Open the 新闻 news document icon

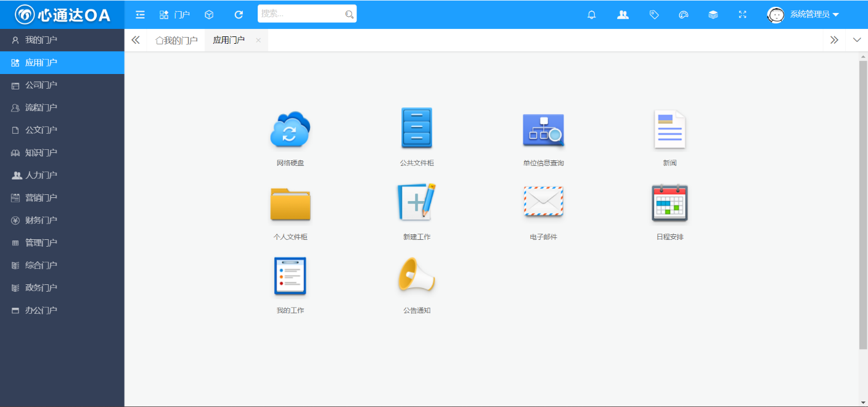(669, 129)
